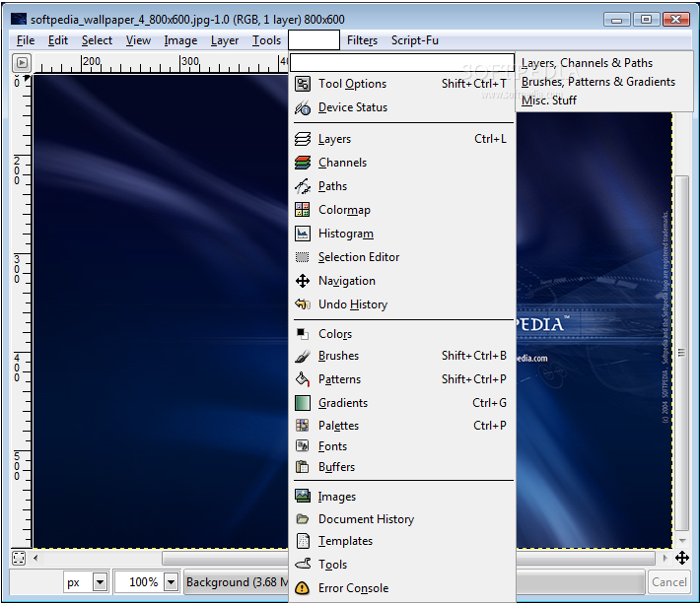700x605 pixels.
Task: Click the Tools icon in dialogs menu
Action: pos(303,564)
